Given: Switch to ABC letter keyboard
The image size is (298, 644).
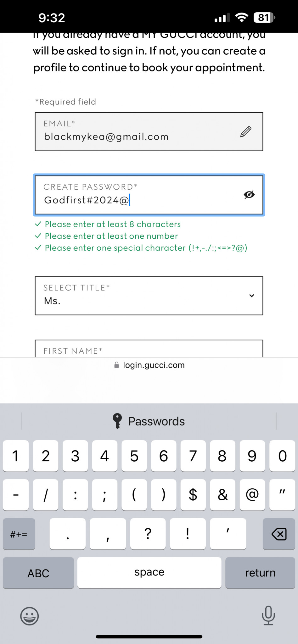Looking at the screenshot, I should (x=38, y=573).
